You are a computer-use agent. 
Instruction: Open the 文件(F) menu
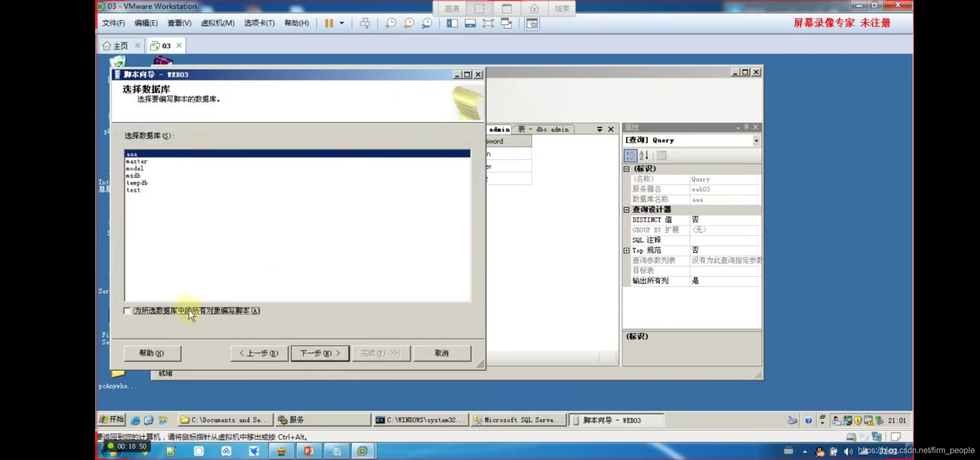pyautogui.click(x=113, y=23)
